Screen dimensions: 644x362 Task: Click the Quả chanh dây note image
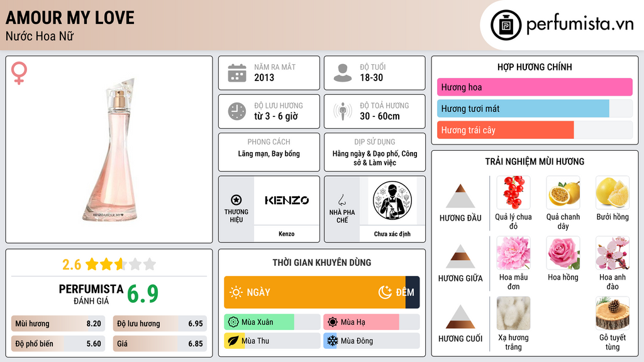[563, 192]
